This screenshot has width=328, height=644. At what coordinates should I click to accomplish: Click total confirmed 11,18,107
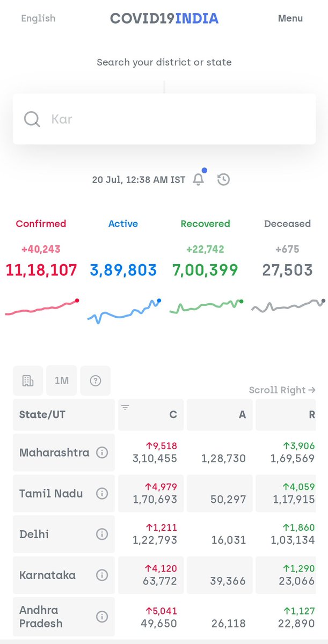pyautogui.click(x=41, y=270)
